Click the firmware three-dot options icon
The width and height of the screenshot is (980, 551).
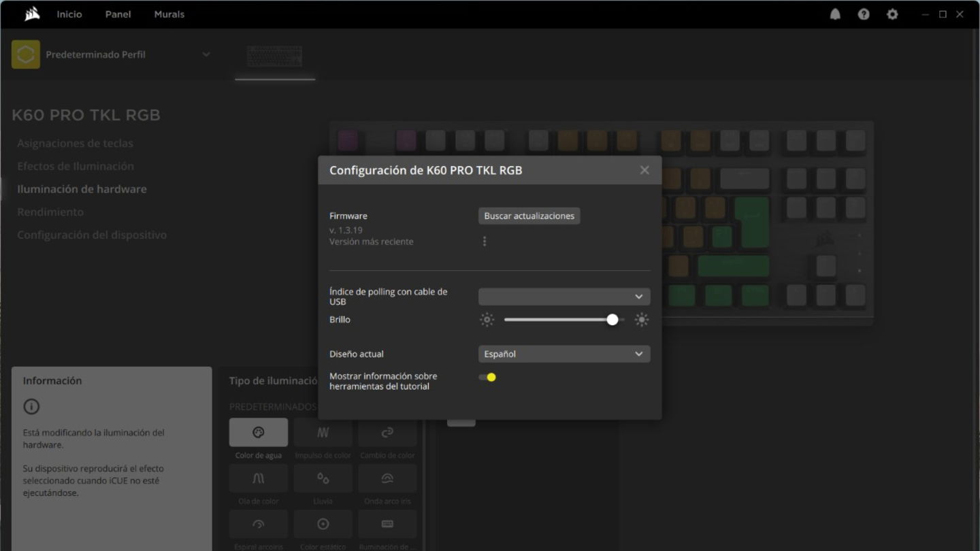tap(485, 241)
